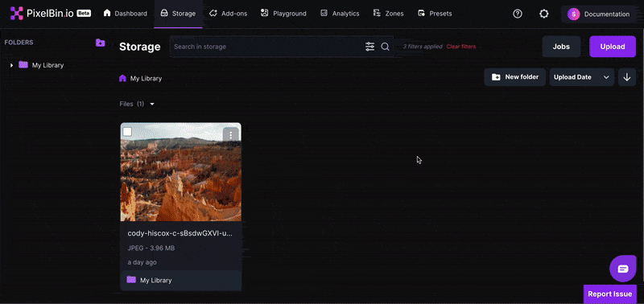Open the Dashboard tab
This screenshot has width=644, height=304.
coord(126,14)
